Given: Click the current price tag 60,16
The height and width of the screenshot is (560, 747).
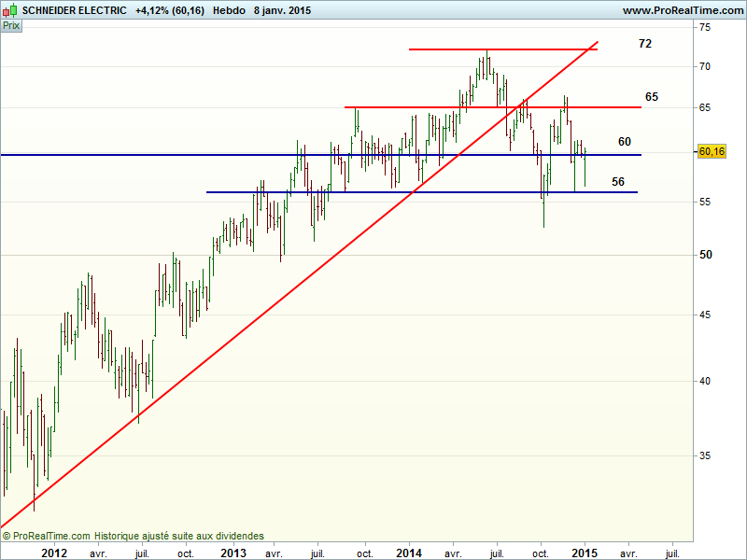Looking at the screenshot, I should (x=712, y=151).
